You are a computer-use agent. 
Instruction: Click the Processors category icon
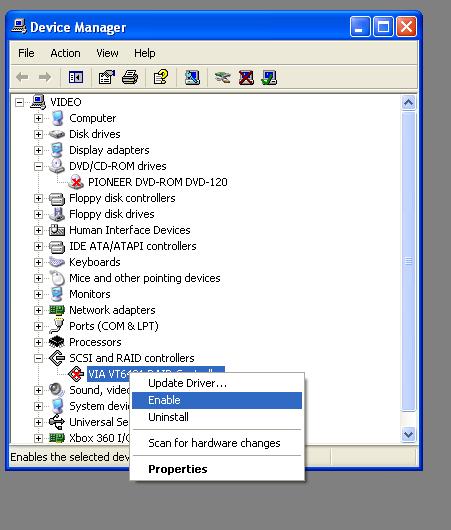[x=57, y=342]
